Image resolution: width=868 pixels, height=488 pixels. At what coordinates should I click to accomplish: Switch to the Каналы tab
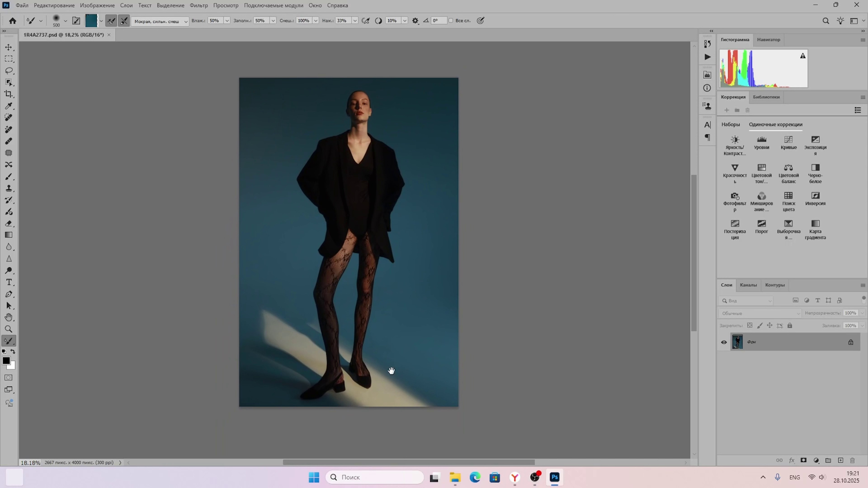click(x=748, y=285)
